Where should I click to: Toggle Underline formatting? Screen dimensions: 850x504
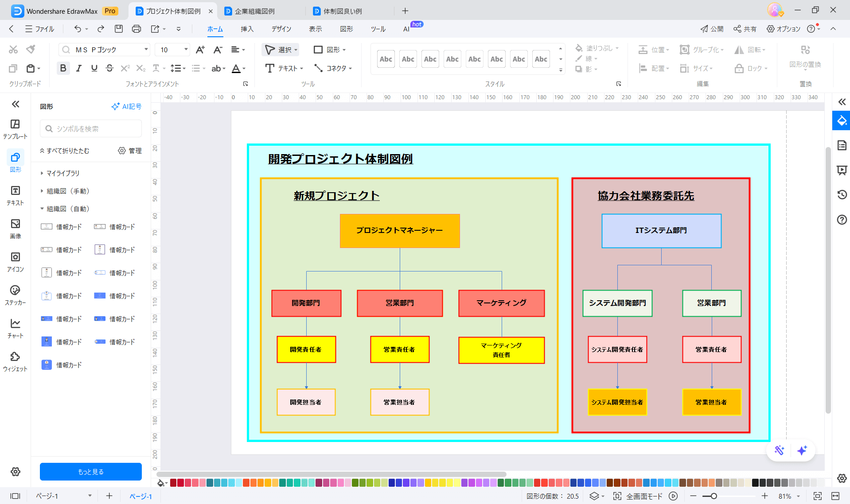pyautogui.click(x=94, y=68)
